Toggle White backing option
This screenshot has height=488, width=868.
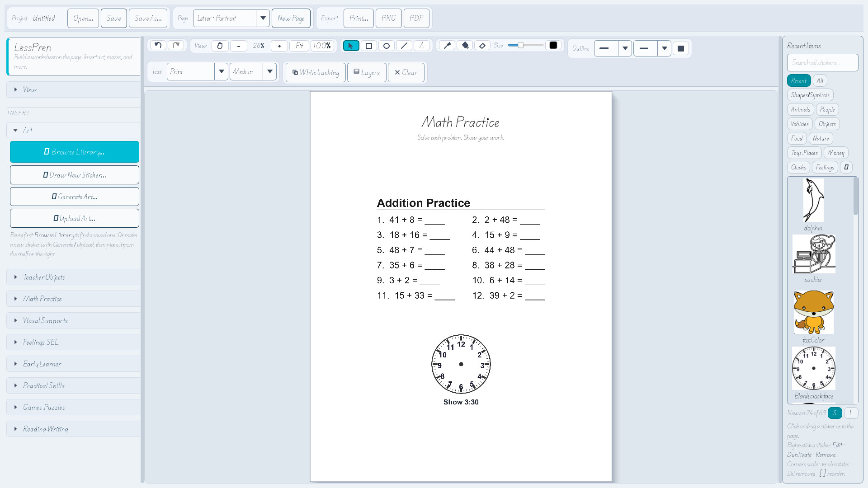pos(316,72)
